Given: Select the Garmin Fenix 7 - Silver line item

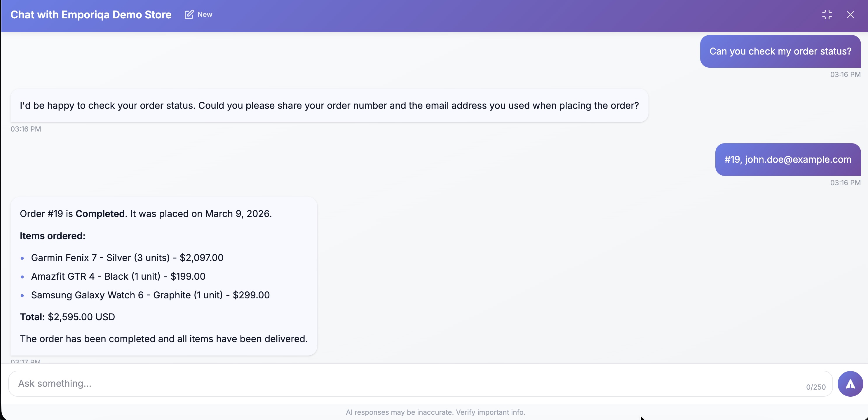Looking at the screenshot, I should pos(127,258).
